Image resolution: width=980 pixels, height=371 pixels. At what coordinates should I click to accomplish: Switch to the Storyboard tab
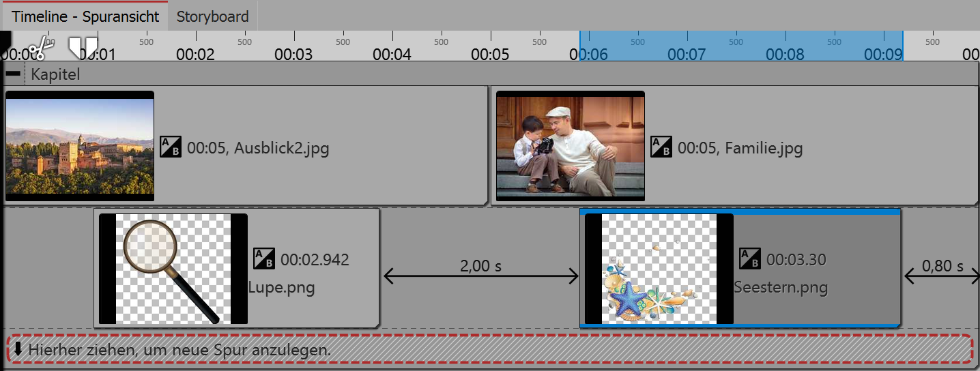tap(212, 16)
